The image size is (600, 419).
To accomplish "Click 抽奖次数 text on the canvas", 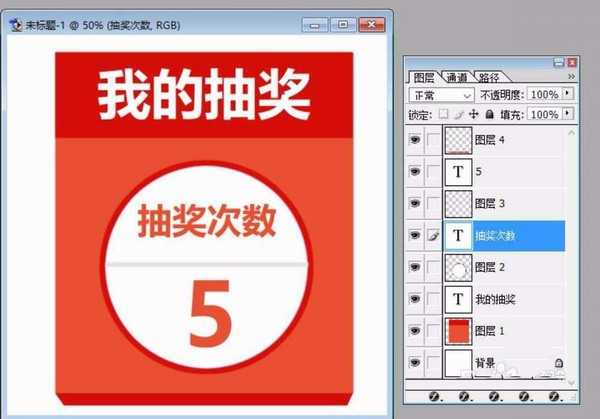I will point(207,220).
